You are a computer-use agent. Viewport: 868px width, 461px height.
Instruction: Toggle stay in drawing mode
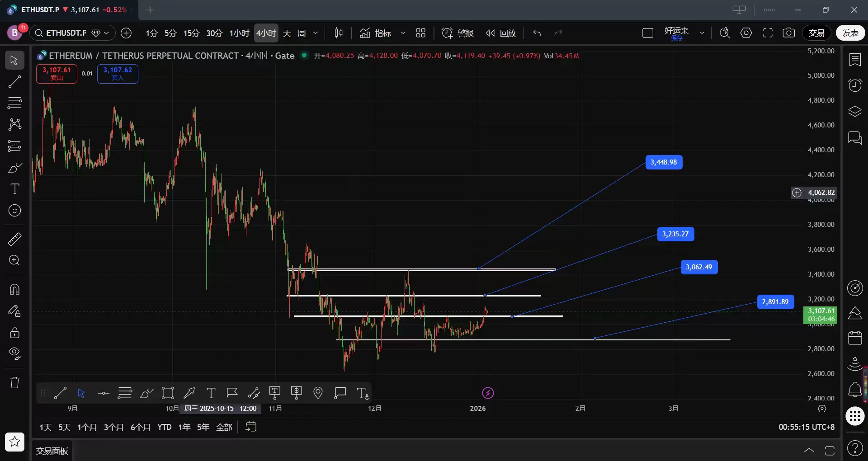point(14,311)
